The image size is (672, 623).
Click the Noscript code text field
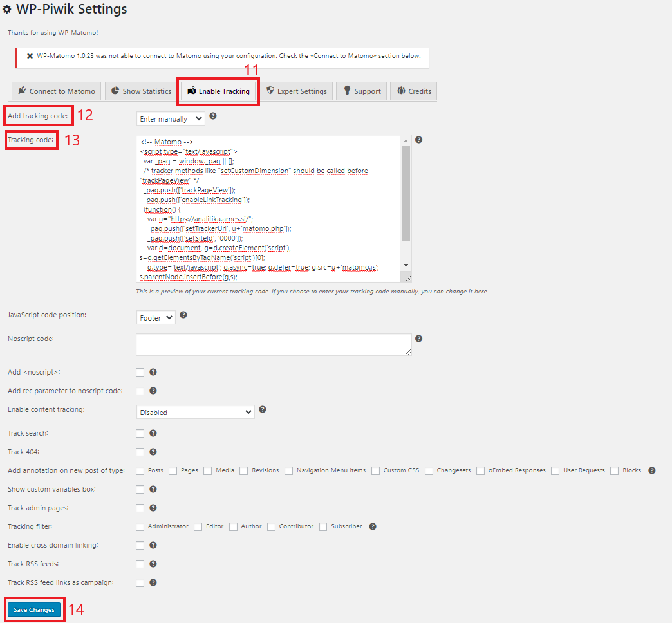[274, 344]
